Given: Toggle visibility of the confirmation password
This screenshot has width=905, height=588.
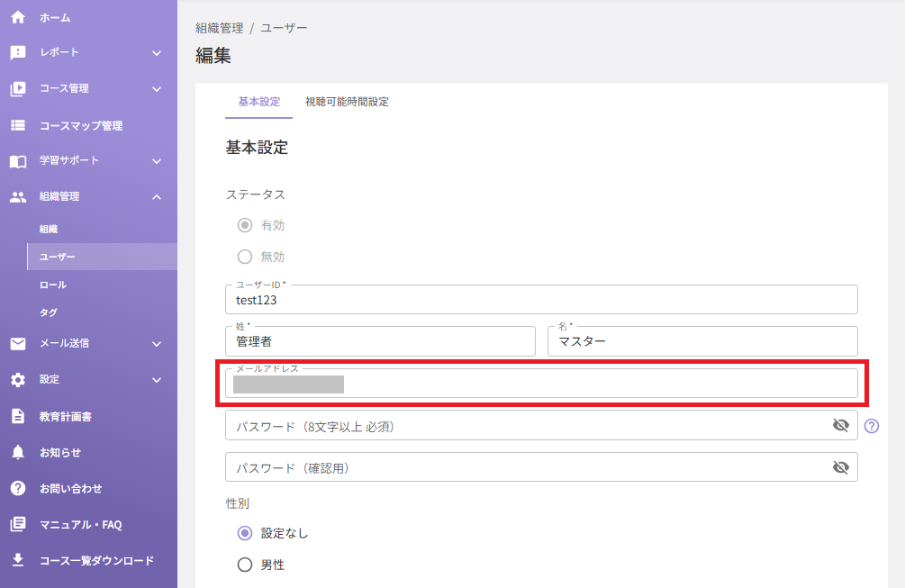Looking at the screenshot, I should click(x=841, y=466).
